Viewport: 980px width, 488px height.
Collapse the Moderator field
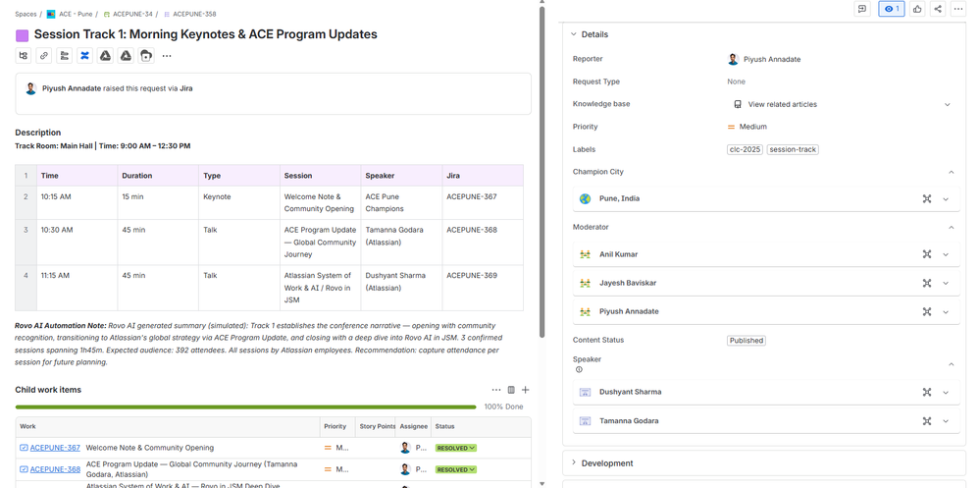pyautogui.click(x=952, y=227)
